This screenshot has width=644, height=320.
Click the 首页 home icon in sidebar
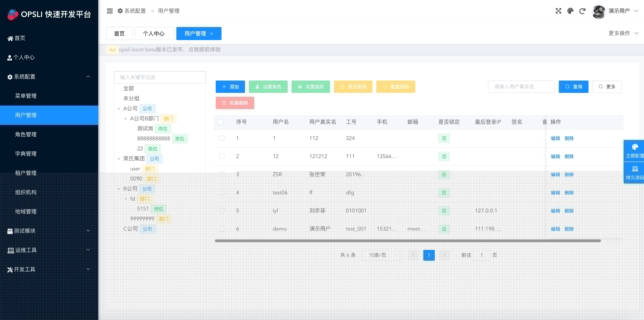(x=10, y=38)
